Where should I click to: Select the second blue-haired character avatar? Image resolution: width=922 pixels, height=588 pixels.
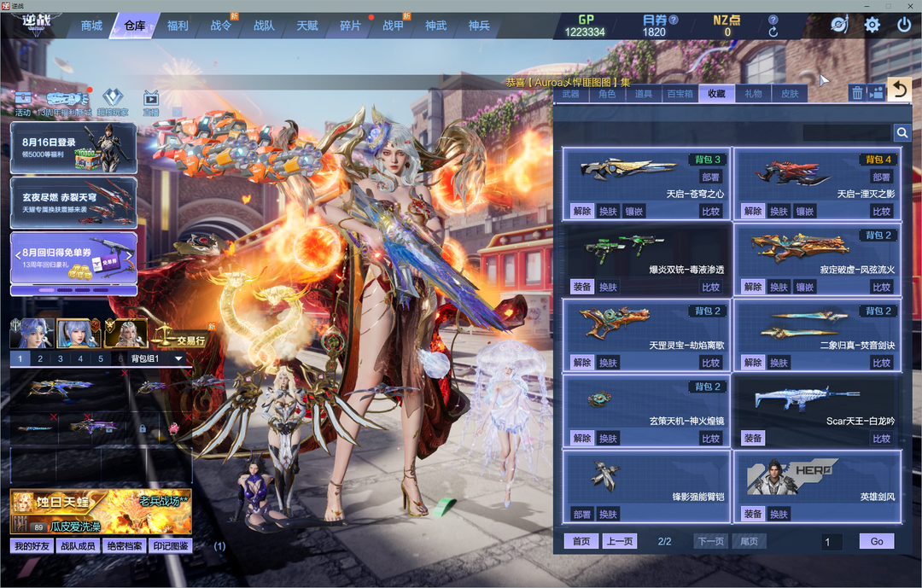(79, 334)
